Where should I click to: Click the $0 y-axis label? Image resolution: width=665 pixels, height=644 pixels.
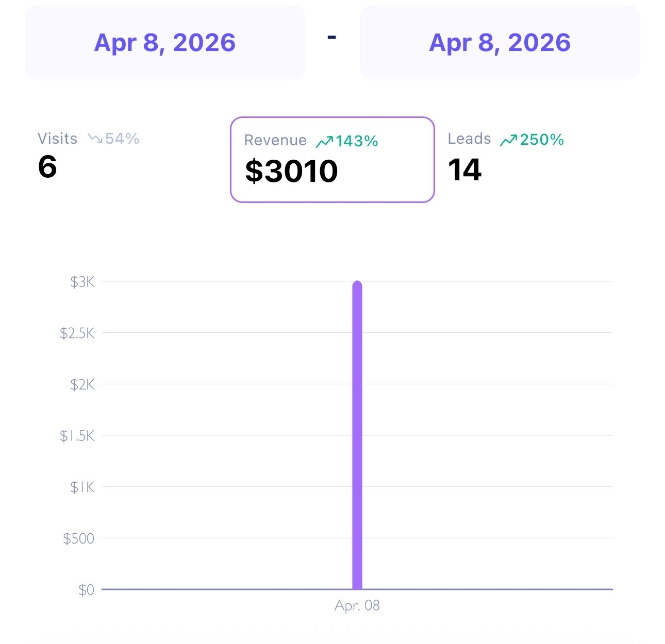[x=86, y=589]
